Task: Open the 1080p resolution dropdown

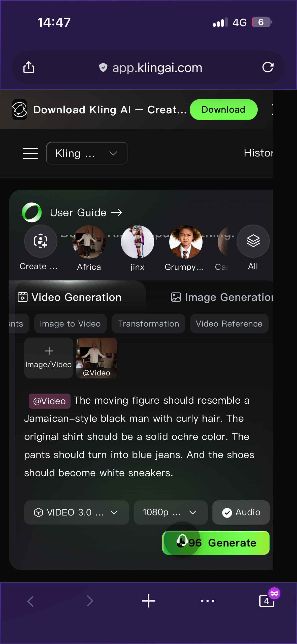Action: (x=171, y=512)
